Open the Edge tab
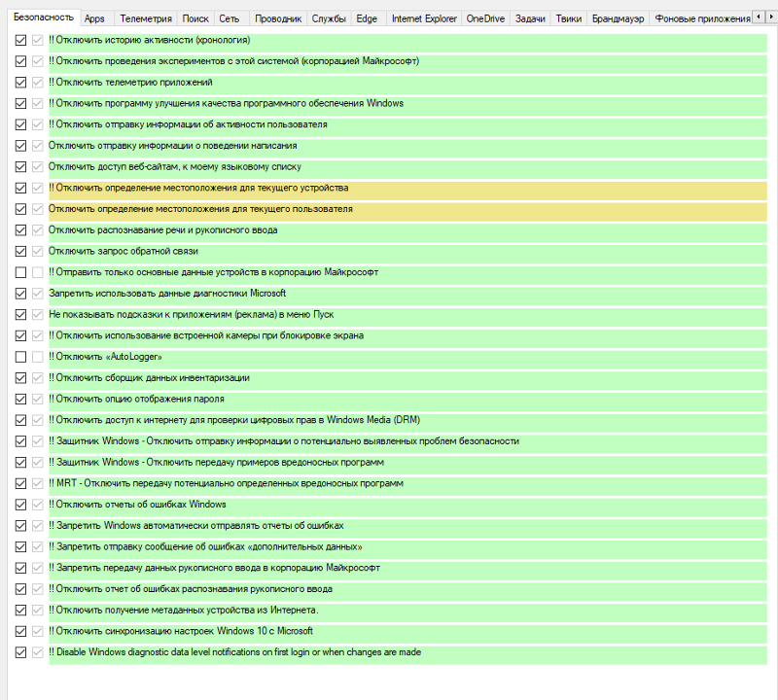This screenshot has width=778, height=700. 367,18
